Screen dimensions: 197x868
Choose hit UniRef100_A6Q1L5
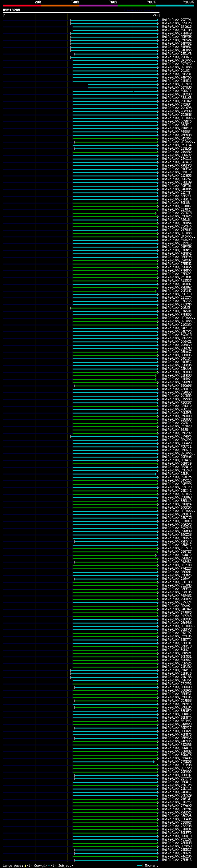[176, 409]
